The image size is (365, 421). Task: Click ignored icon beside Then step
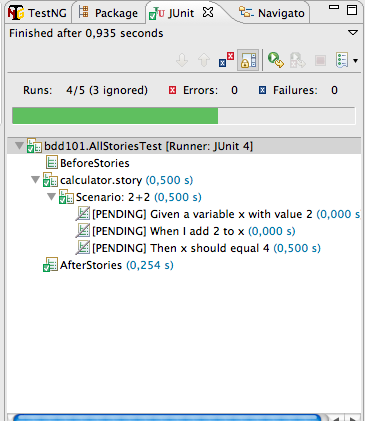pyautogui.click(x=83, y=248)
